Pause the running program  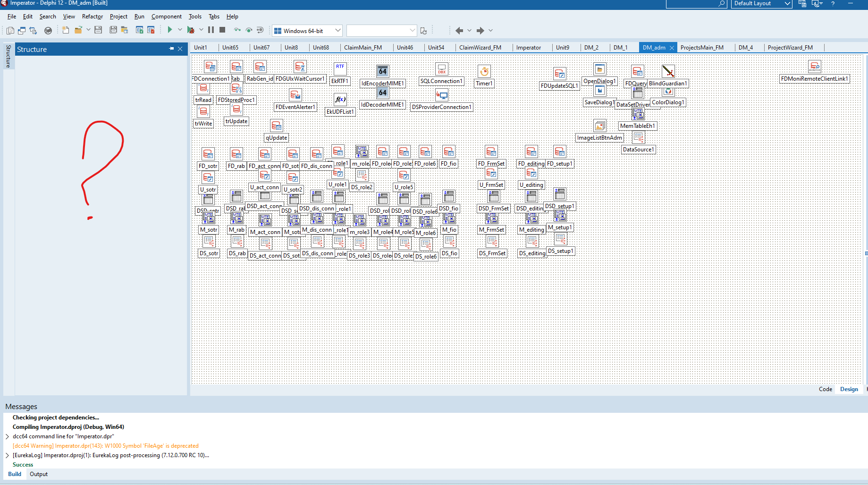211,30
